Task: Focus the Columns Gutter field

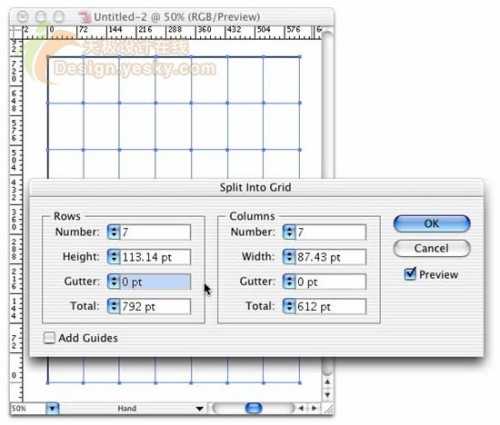Action: click(331, 282)
